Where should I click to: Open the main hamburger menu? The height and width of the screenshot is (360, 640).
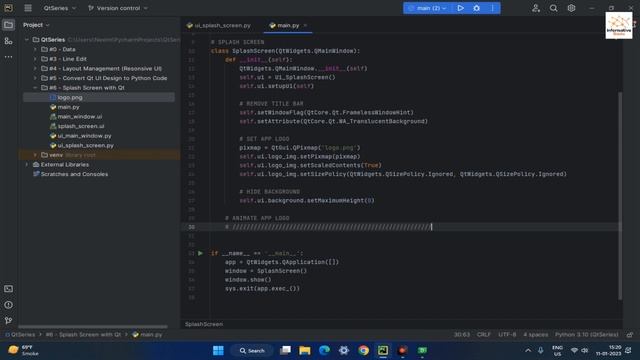click(x=28, y=8)
